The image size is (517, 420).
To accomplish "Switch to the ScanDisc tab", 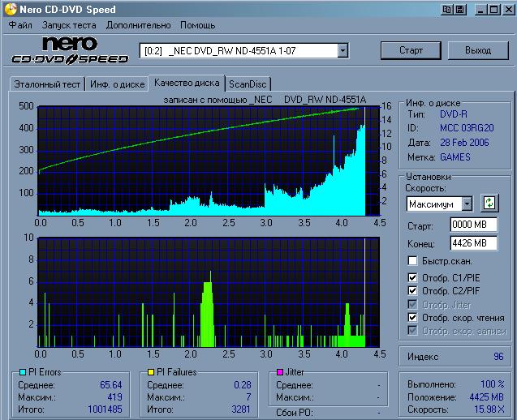I will [x=248, y=84].
